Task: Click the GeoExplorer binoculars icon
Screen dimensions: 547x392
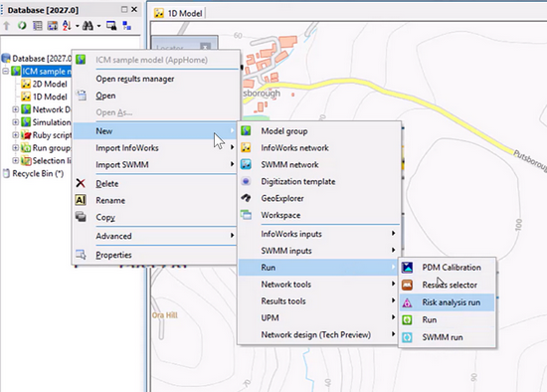Action: (246, 198)
